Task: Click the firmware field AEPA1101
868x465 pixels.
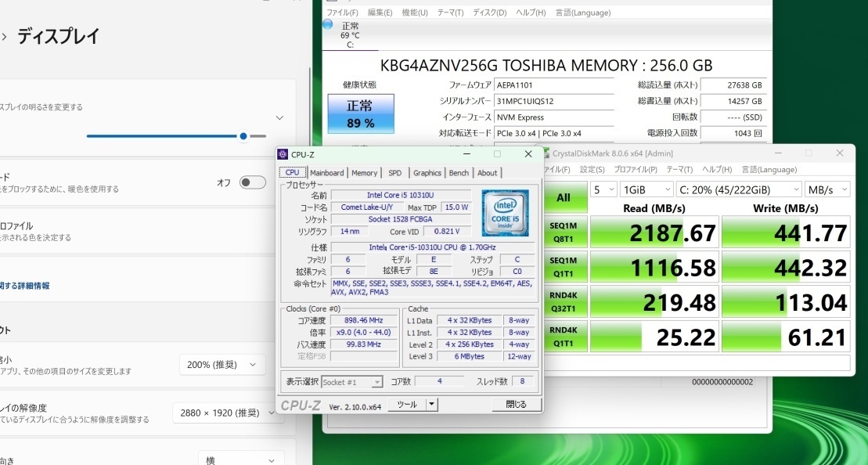Action: 554,85
